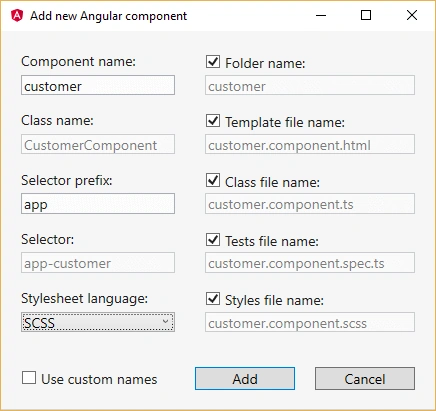
Task: Click the Stylesheet language label
Action: (x=84, y=299)
